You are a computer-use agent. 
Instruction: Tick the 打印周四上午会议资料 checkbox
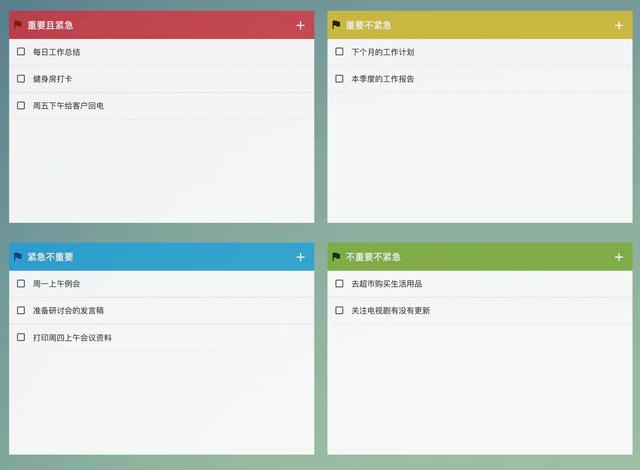click(x=21, y=337)
